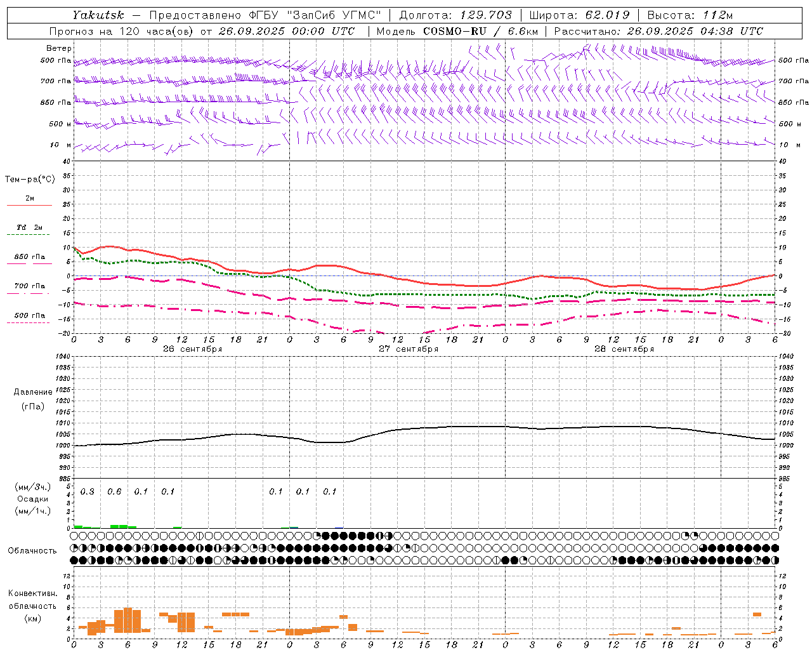Image resolution: width=812 pixels, height=650 pixels.
Task: Click the 'Модель COSMO-RU / 6.6км' model label
Action: coord(457,31)
